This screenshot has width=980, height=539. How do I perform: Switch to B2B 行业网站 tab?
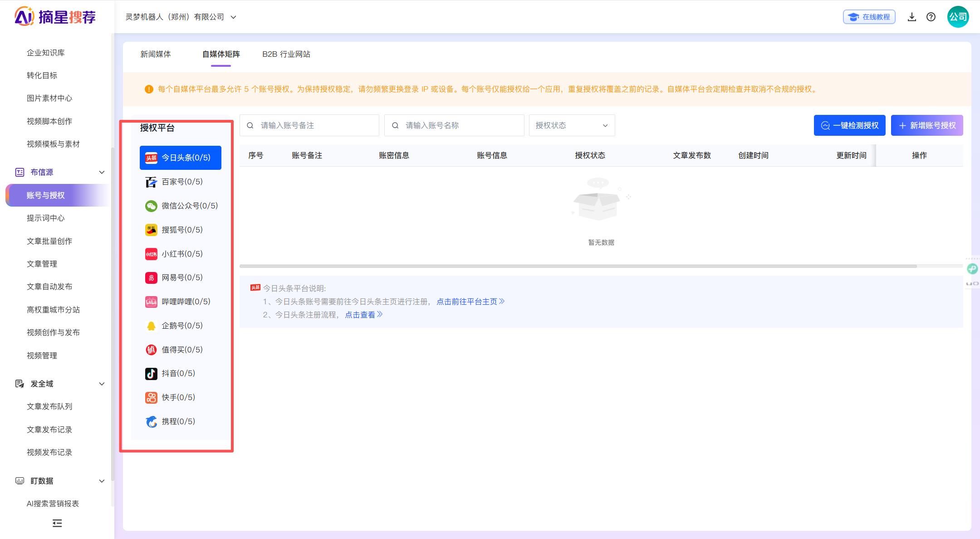click(x=286, y=54)
